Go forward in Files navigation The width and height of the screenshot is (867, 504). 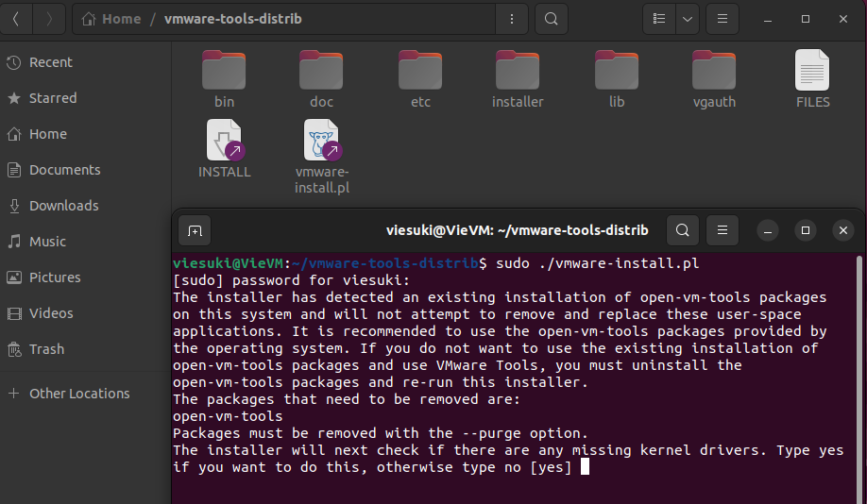coord(49,19)
